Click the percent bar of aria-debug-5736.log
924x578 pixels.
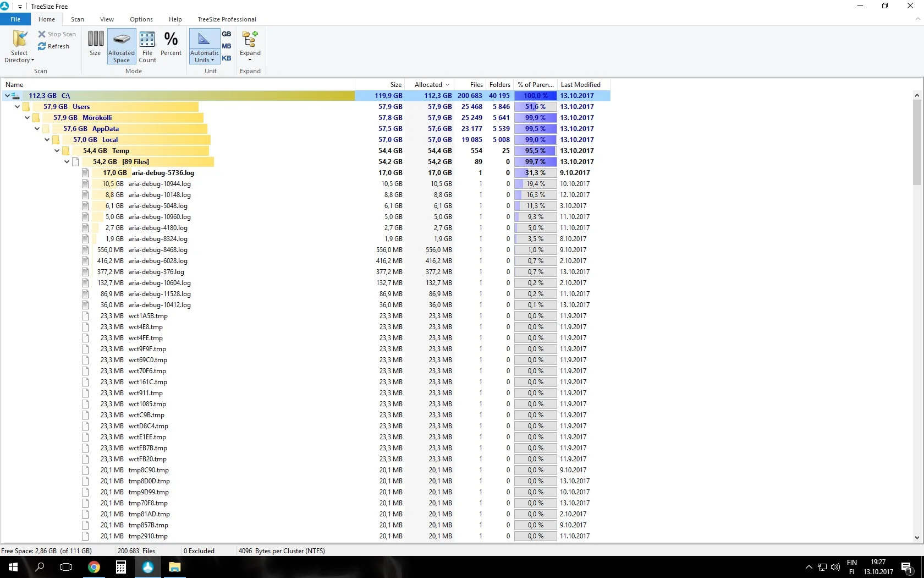click(535, 173)
